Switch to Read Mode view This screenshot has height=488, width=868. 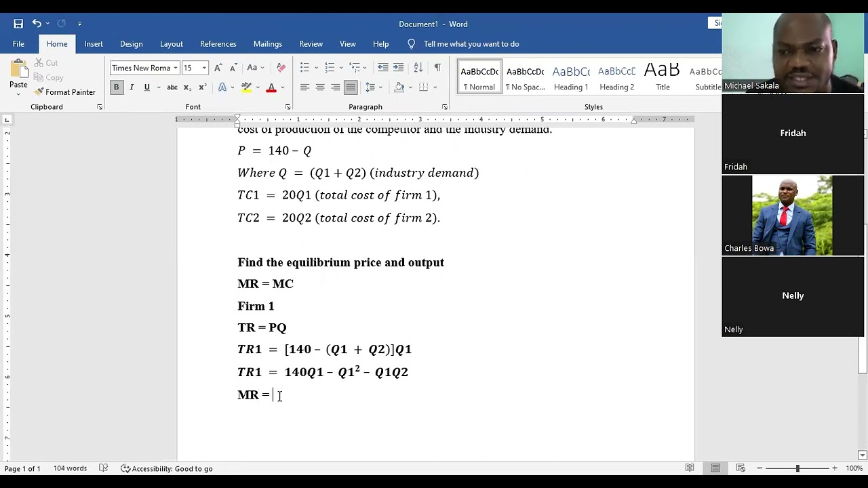point(690,468)
